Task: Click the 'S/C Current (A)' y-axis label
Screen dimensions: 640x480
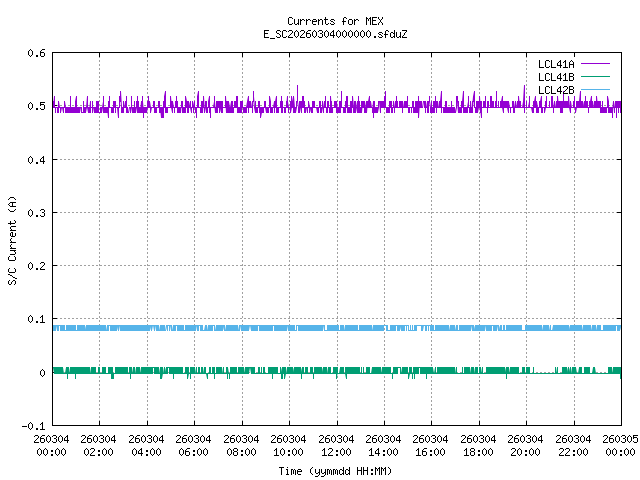Action: click(13, 239)
